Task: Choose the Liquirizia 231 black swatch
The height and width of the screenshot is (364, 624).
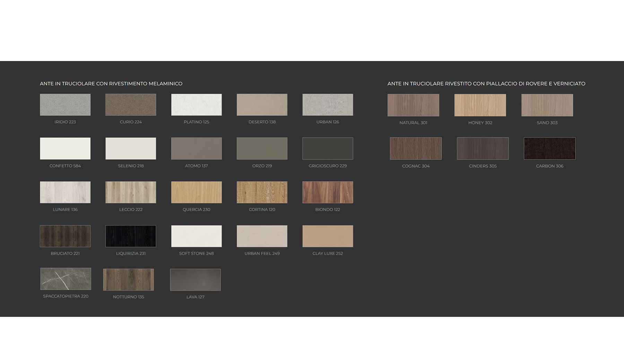Action: point(131,236)
